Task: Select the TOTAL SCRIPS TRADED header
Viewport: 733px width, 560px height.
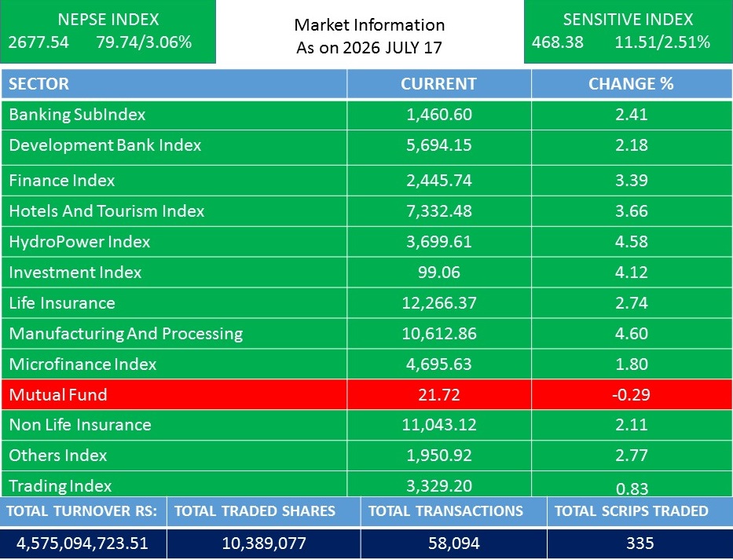Action: (632, 511)
